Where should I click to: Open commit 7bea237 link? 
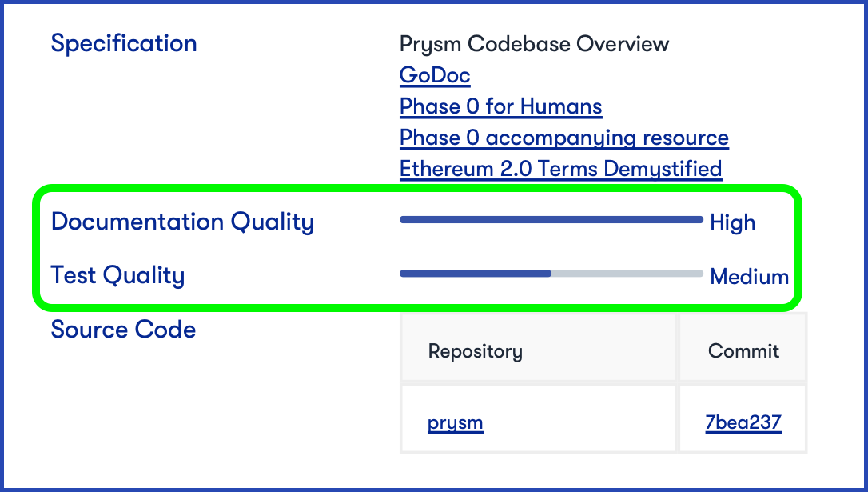tap(743, 422)
